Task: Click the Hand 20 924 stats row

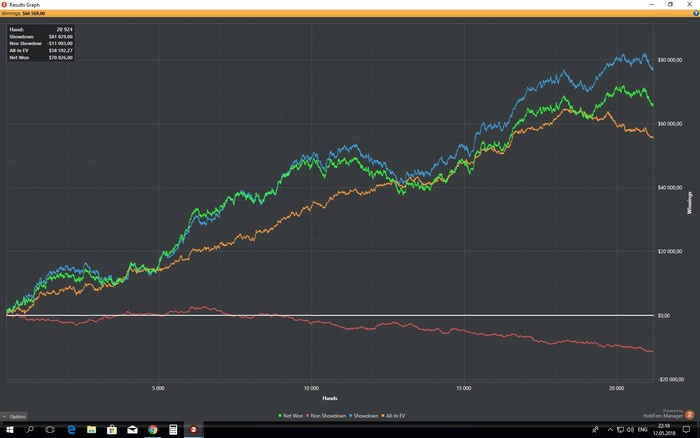Action: [41, 29]
